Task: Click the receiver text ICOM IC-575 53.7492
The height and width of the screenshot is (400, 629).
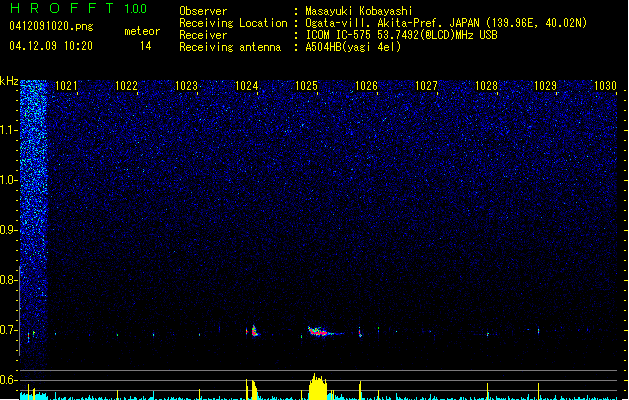Action: coord(356,35)
